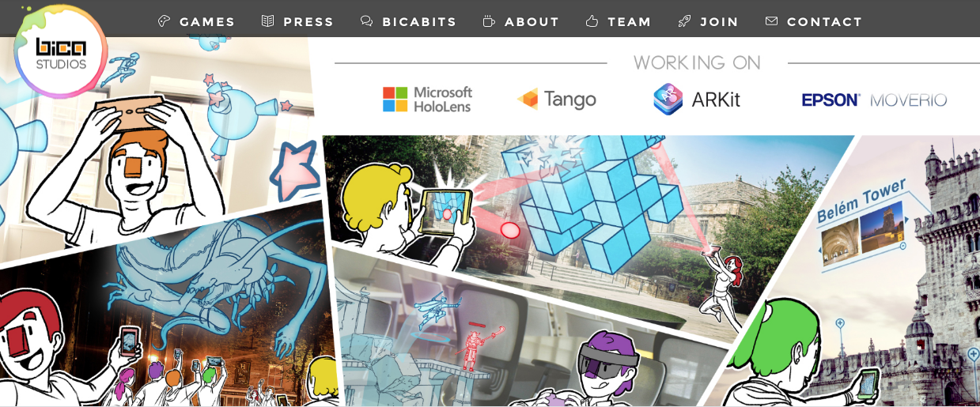
Task: Open the About page link
Action: 532,22
